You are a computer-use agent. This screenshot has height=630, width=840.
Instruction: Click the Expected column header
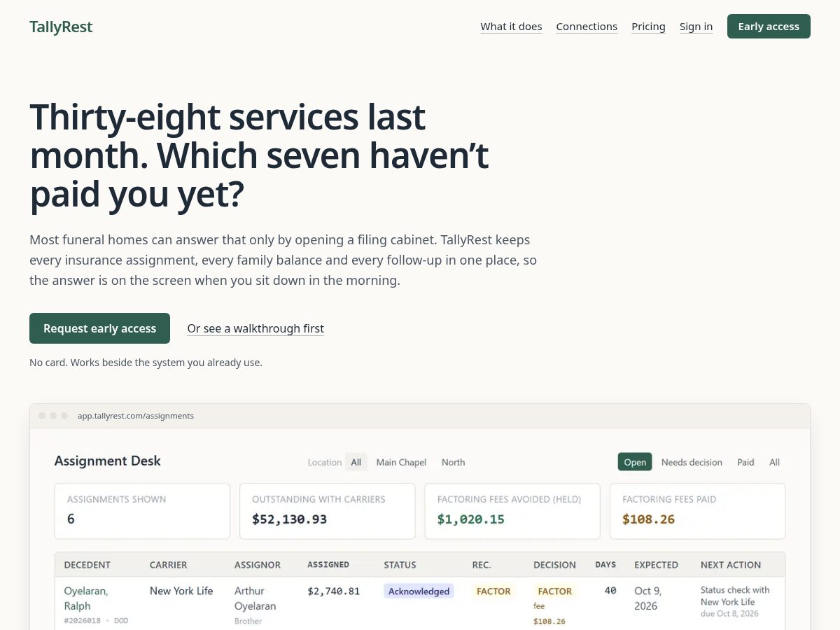click(656, 565)
